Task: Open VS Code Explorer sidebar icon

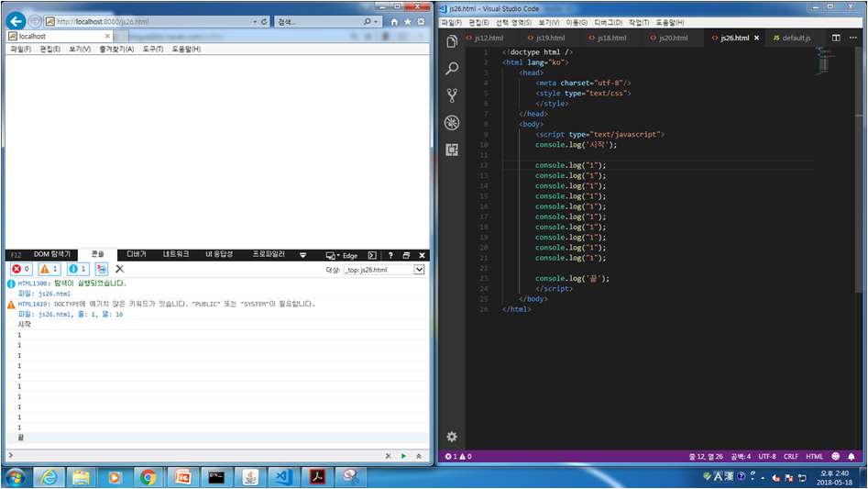Action: click(x=452, y=41)
